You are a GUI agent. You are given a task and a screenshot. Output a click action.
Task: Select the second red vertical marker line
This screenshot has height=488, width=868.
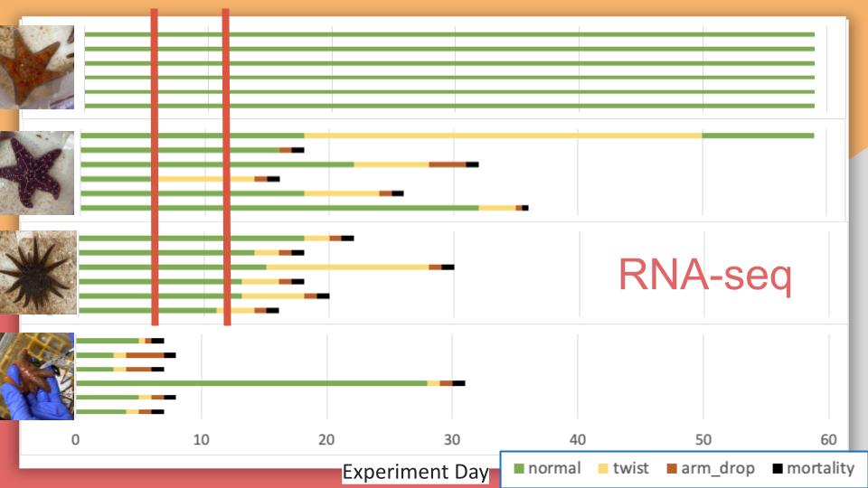(x=226, y=166)
